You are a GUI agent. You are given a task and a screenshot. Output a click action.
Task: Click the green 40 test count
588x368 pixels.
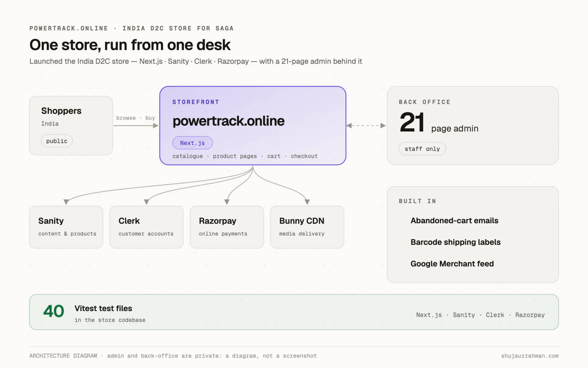[x=54, y=311]
